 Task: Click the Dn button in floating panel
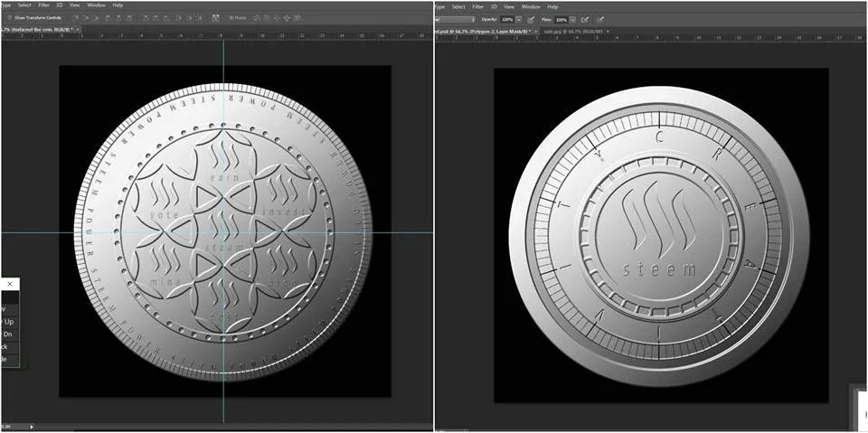coord(9,334)
